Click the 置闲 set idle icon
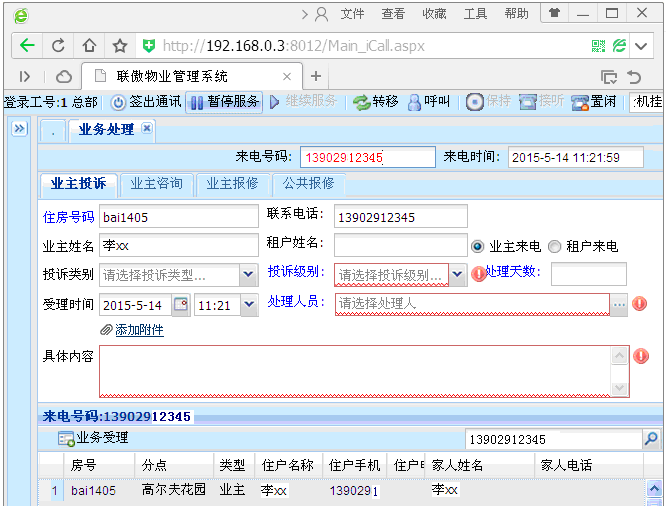This screenshot has width=668, height=506. (x=579, y=102)
